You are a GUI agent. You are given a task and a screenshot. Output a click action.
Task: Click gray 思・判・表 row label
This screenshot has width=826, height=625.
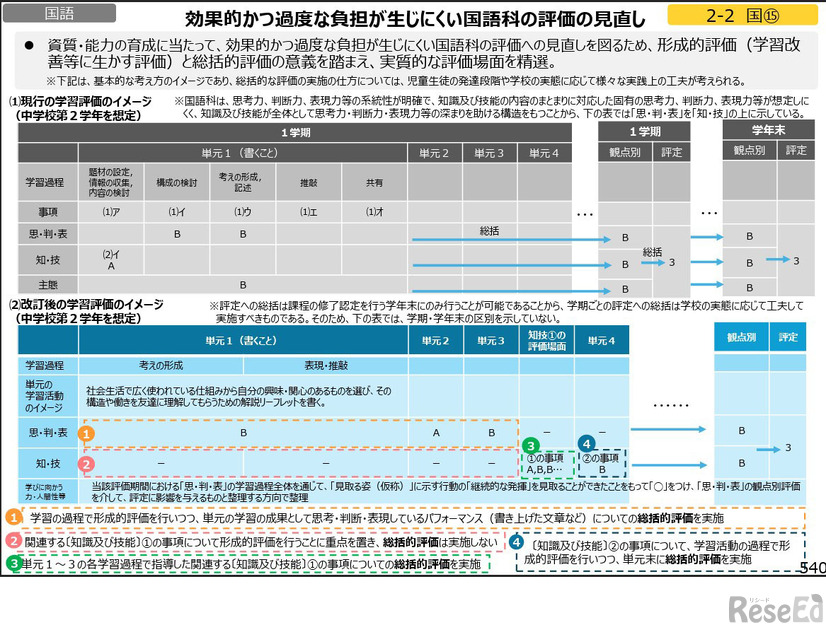48,233
